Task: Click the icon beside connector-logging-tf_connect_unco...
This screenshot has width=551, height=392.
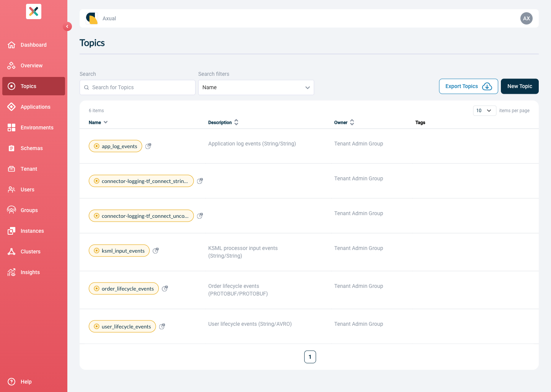Action: pyautogui.click(x=200, y=216)
